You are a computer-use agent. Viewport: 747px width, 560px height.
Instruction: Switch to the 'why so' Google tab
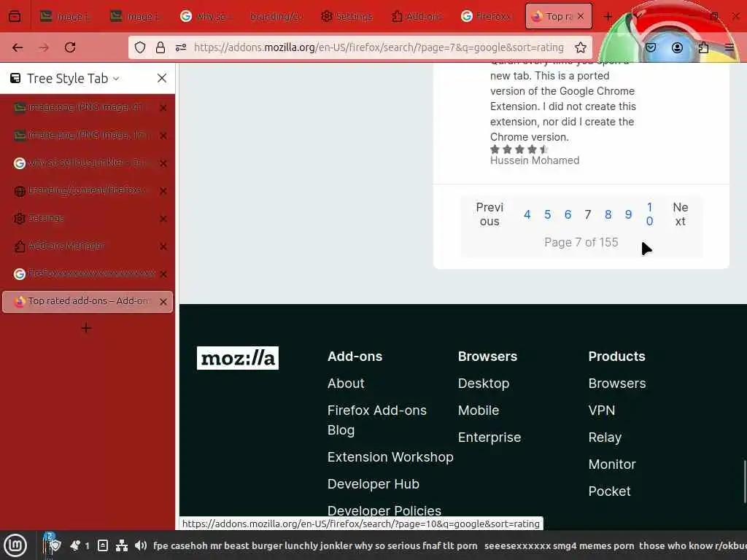206,16
